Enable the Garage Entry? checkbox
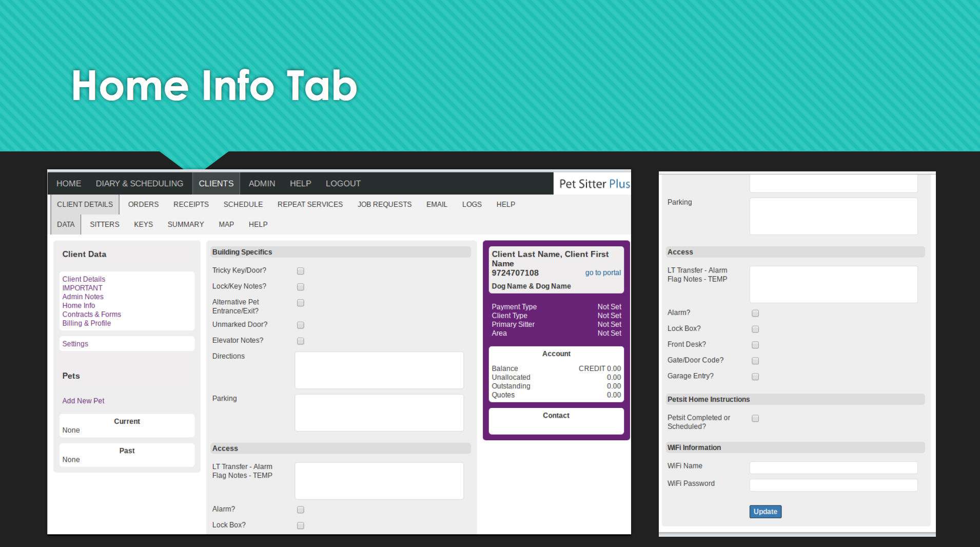The height and width of the screenshot is (547, 980). pos(755,377)
